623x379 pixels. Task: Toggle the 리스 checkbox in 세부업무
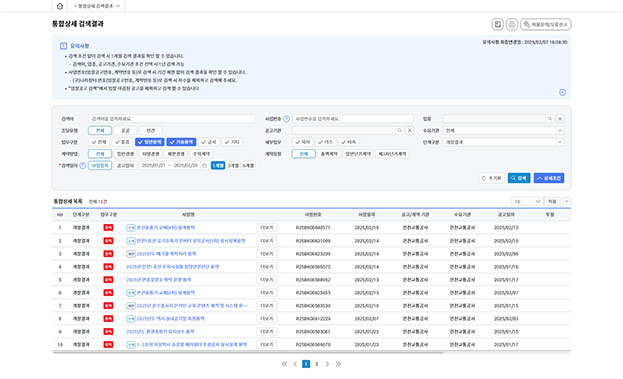(325, 142)
